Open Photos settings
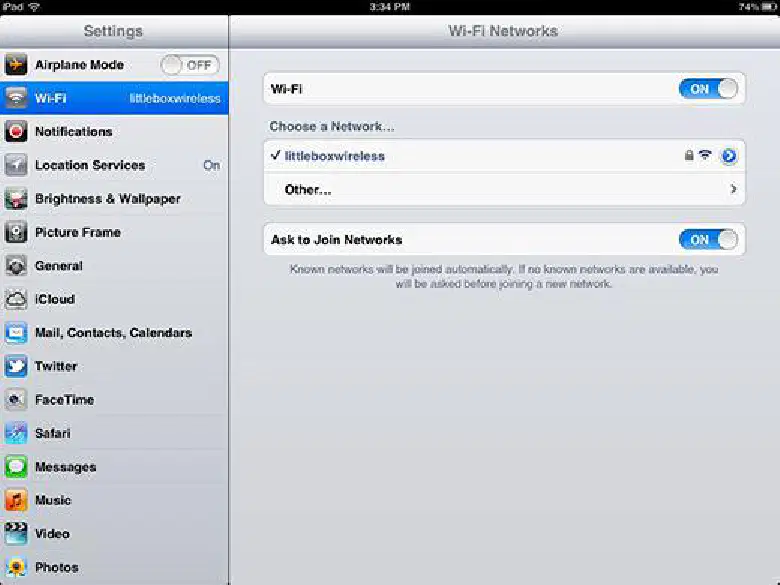 click(x=114, y=567)
